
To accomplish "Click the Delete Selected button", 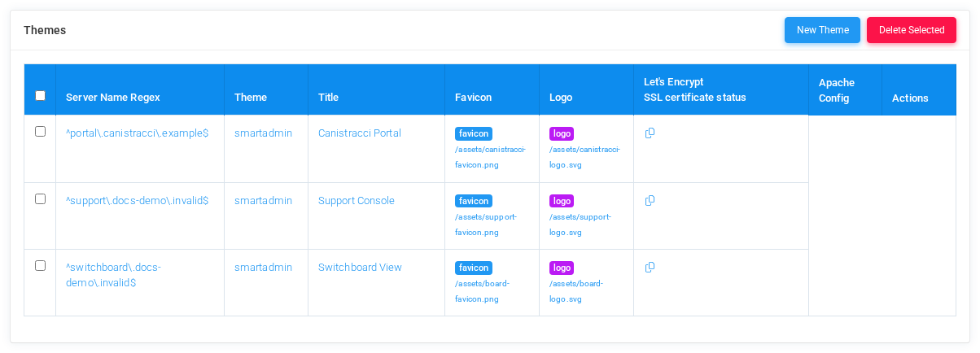I will [x=912, y=30].
